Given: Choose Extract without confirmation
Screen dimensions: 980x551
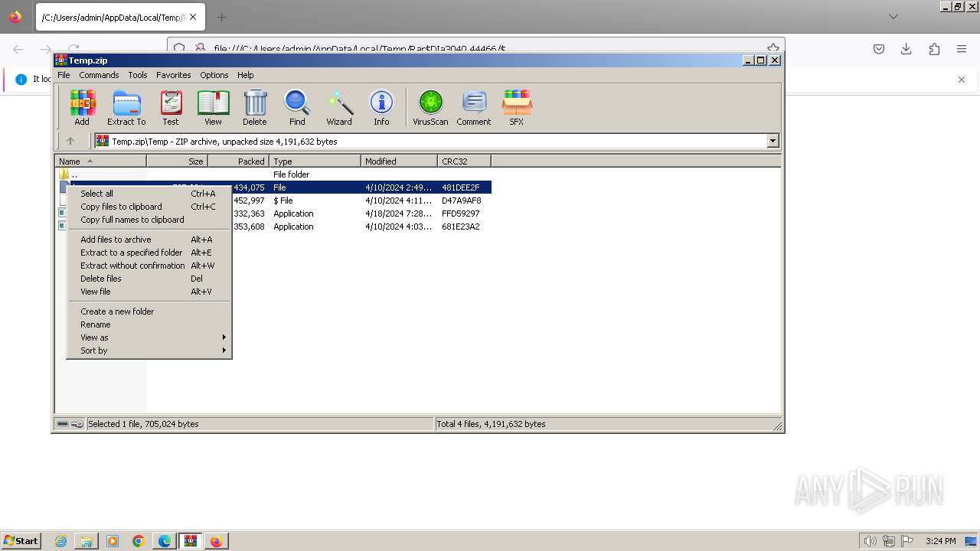Looking at the screenshot, I should 149,266.
